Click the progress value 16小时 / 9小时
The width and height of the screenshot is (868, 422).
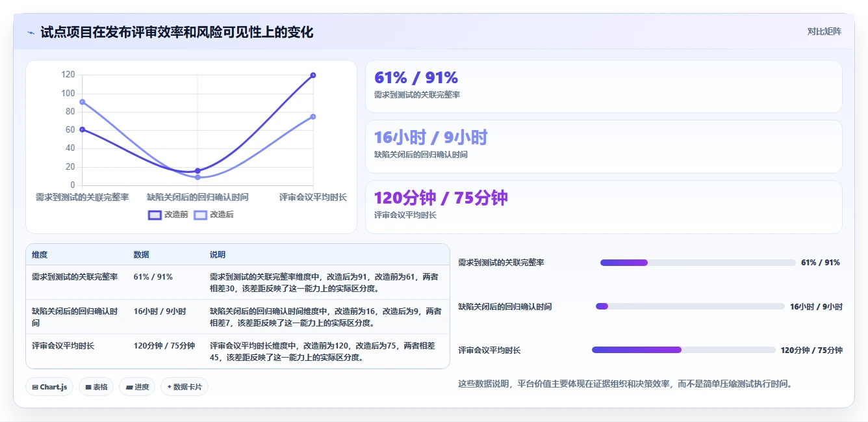coord(816,306)
